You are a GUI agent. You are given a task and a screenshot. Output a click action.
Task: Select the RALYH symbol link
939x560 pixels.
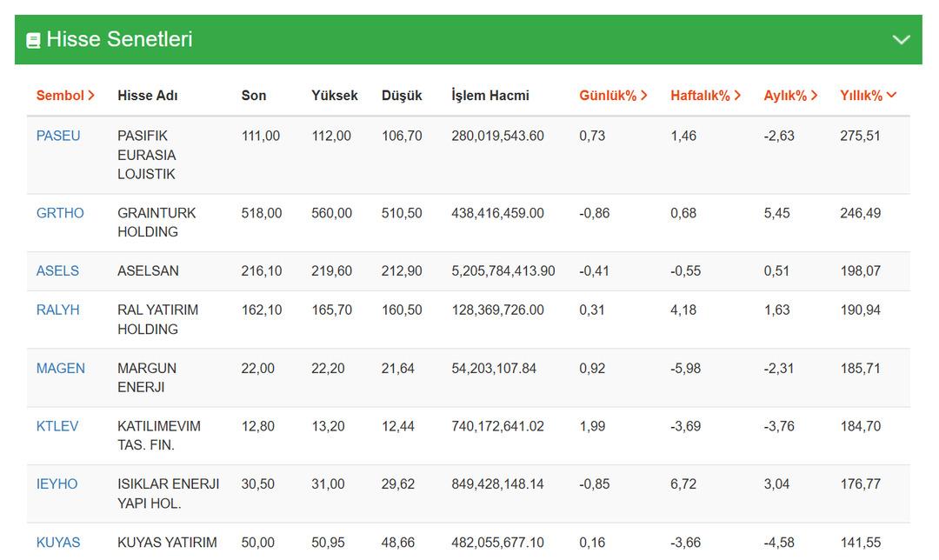pos(57,310)
